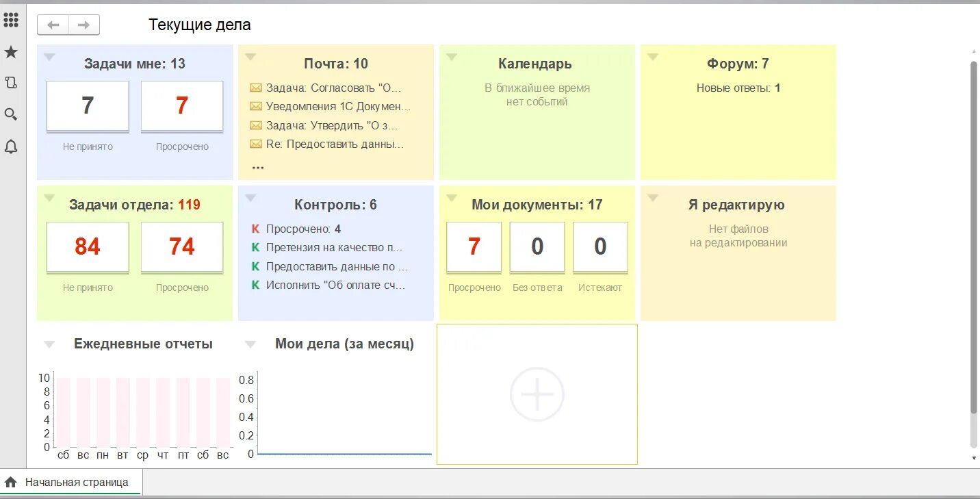Screen dimensions: 980x499
Task: Open the Задачи отдела: 119 header
Action: pos(135,205)
